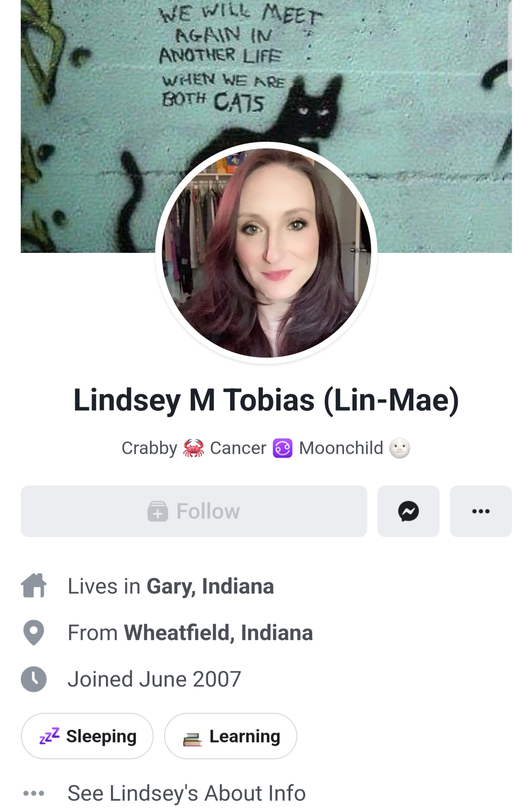Open the three-dot more options button

point(481,511)
